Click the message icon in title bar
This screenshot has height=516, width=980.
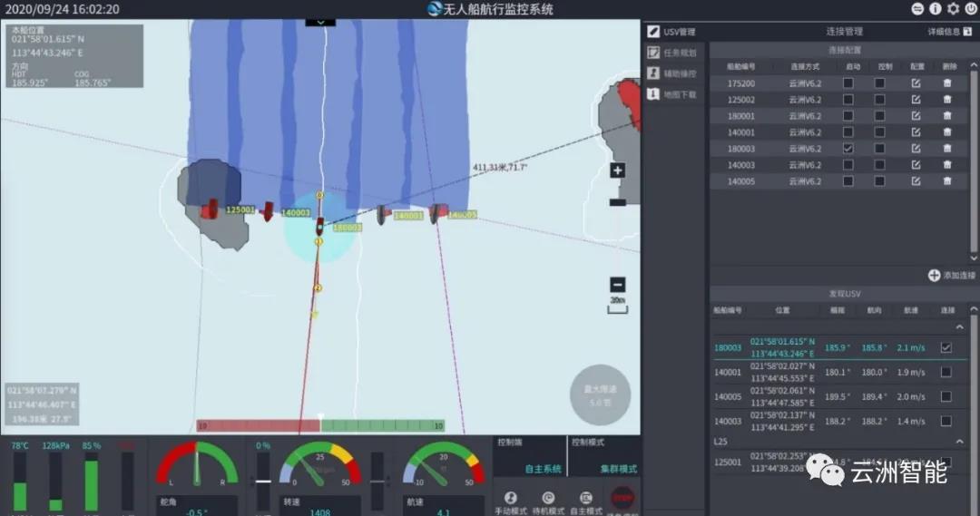[x=917, y=9]
